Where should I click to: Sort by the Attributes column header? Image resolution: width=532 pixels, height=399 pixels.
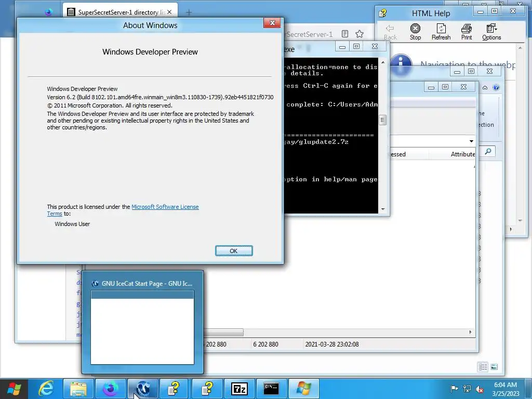[463, 154]
